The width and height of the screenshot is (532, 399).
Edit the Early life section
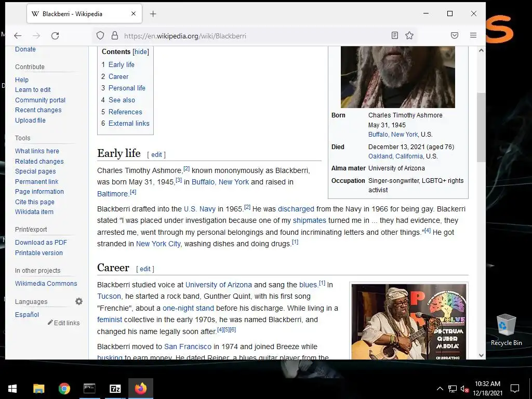pyautogui.click(x=156, y=154)
